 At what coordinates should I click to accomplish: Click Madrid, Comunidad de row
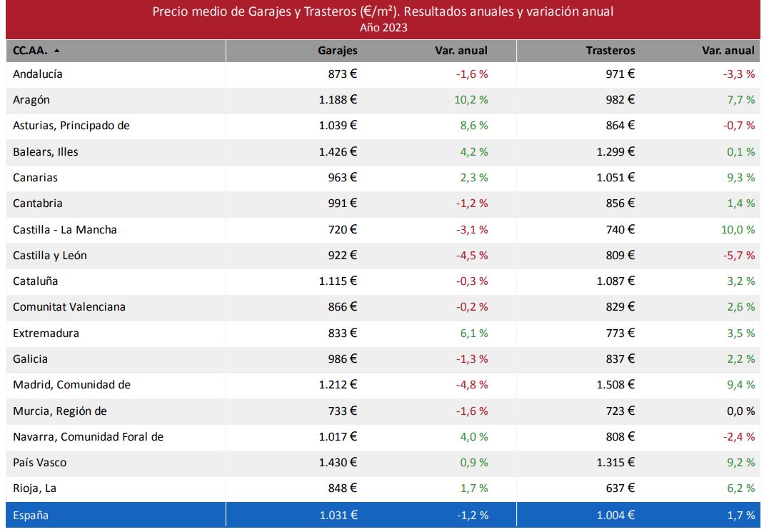coord(71,385)
